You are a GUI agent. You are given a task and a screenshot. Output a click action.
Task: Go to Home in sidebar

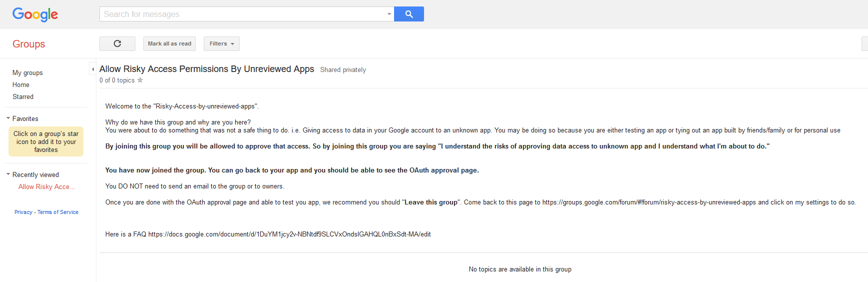point(21,84)
